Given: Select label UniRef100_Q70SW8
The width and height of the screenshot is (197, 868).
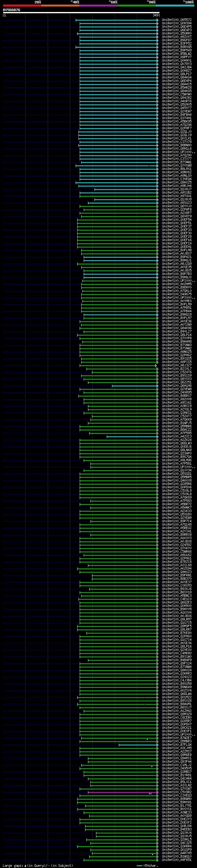Looking at the screenshot, I should point(177,166).
